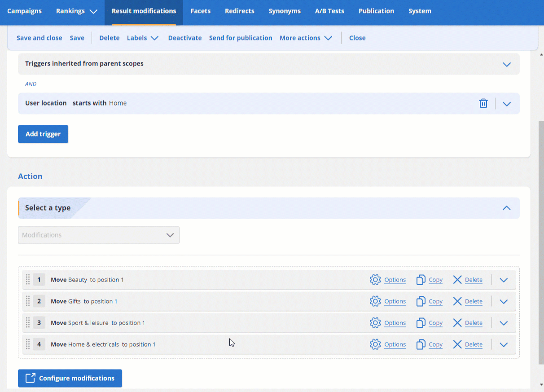Click the 'Move Beauty to position 1' text
The height and width of the screenshot is (392, 544).
87,280
